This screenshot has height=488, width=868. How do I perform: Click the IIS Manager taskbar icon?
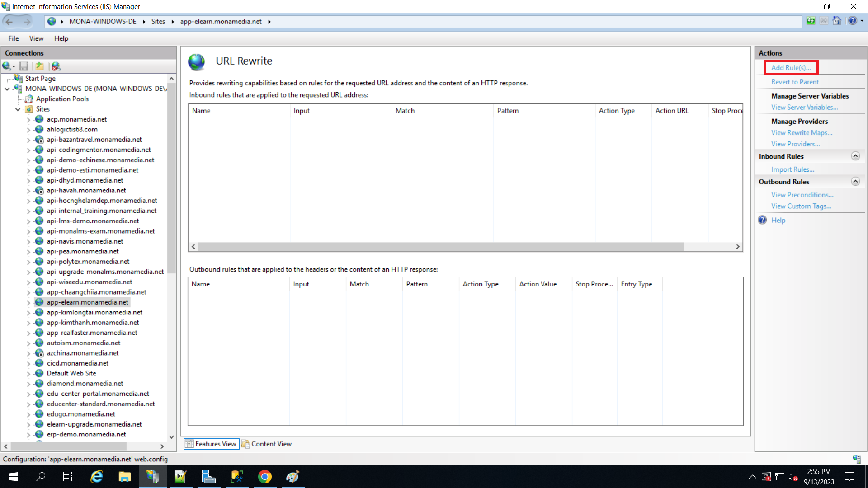(x=153, y=477)
